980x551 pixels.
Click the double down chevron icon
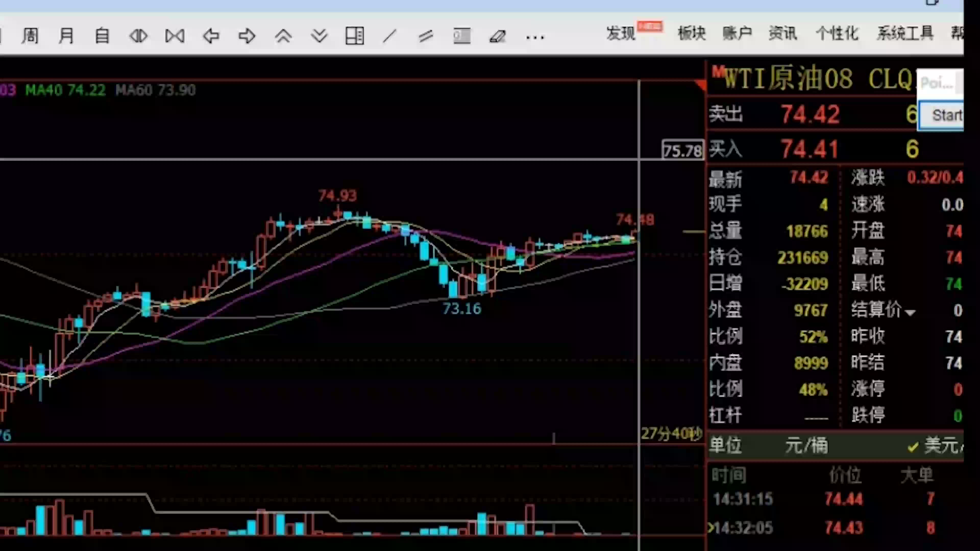click(319, 36)
